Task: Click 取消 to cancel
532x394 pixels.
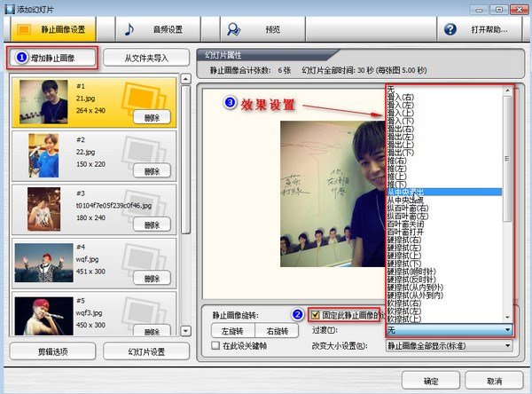Action: tap(494, 381)
